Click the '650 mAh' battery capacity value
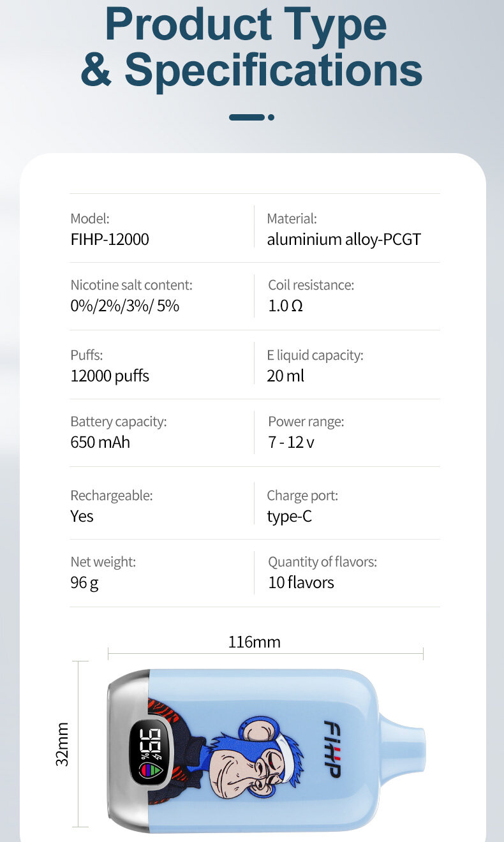Screen dimensions: 504x842 click(x=100, y=441)
